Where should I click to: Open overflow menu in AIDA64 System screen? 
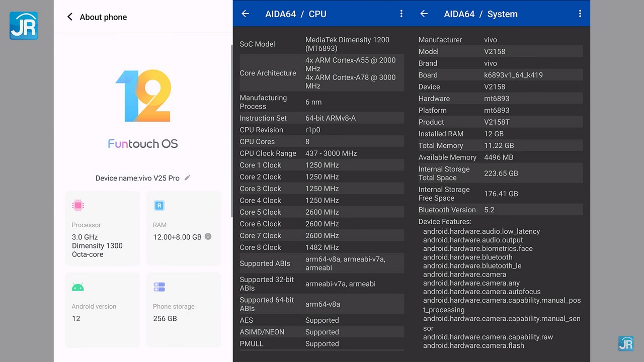tap(580, 14)
